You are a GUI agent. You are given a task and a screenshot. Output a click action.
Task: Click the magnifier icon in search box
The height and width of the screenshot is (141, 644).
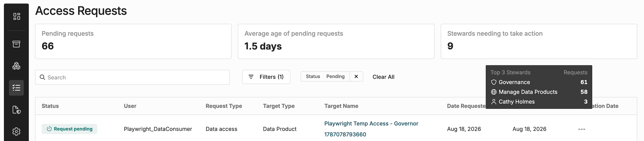[42, 77]
